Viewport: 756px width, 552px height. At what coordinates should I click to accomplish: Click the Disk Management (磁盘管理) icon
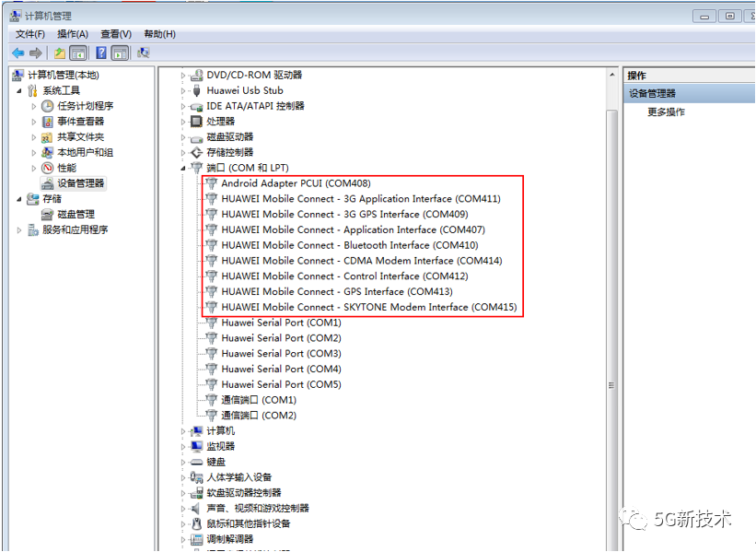pos(47,214)
